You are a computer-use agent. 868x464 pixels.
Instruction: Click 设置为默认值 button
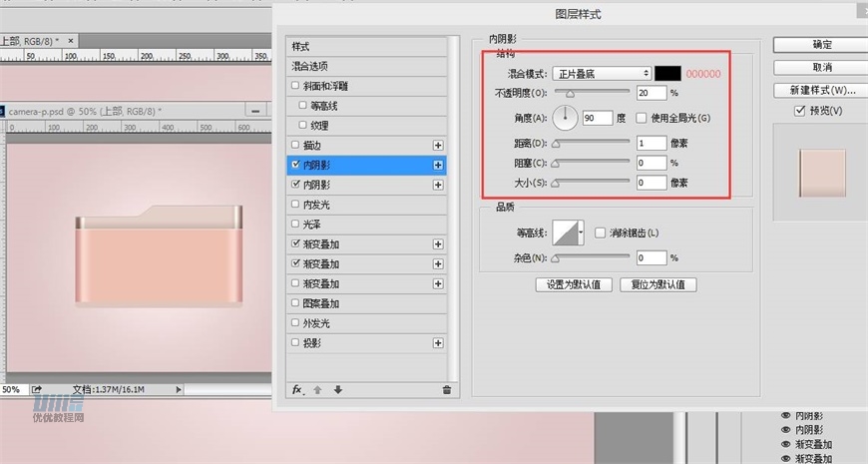pyautogui.click(x=574, y=284)
